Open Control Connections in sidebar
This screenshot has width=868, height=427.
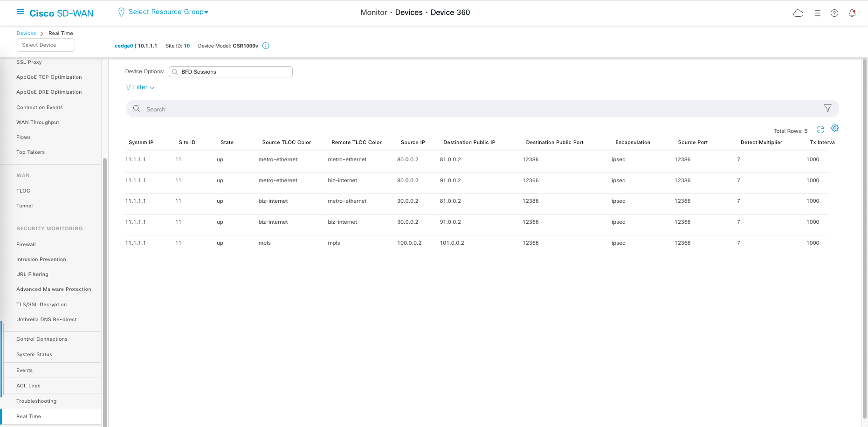pyautogui.click(x=42, y=339)
